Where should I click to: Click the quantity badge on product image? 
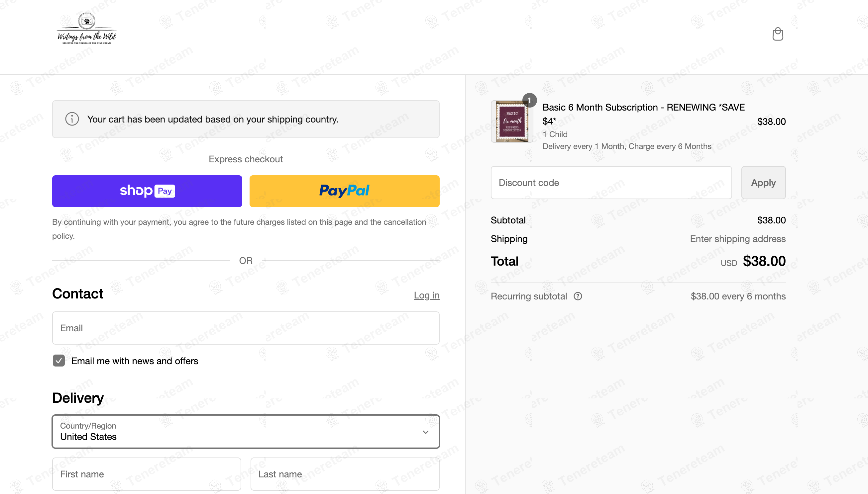(529, 100)
